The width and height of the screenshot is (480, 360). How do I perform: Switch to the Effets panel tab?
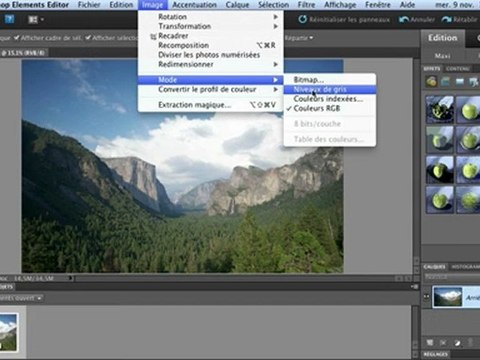(432, 69)
